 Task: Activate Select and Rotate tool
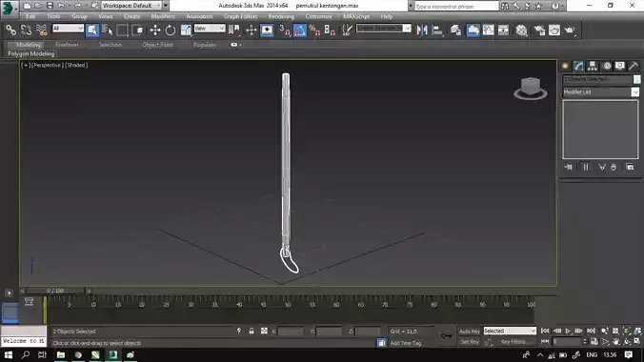click(170, 30)
